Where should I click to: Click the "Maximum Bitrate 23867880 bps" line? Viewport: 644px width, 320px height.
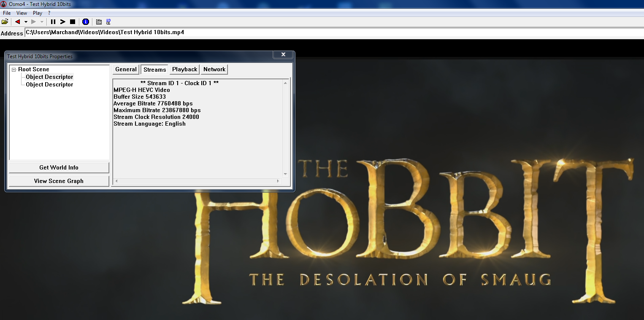157,110
